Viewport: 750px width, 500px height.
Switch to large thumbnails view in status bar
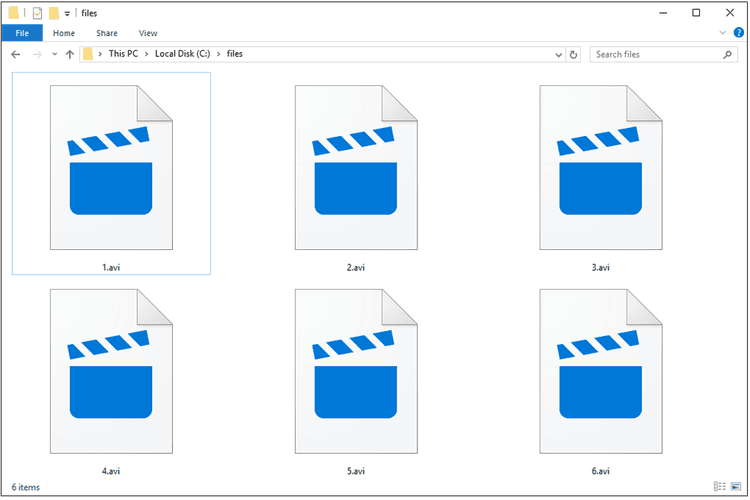738,487
